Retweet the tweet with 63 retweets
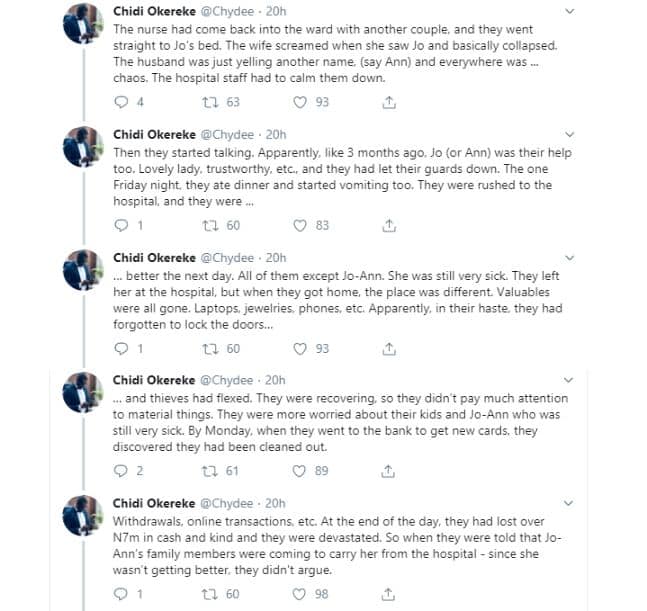The height and width of the screenshot is (611, 647). 211,102
